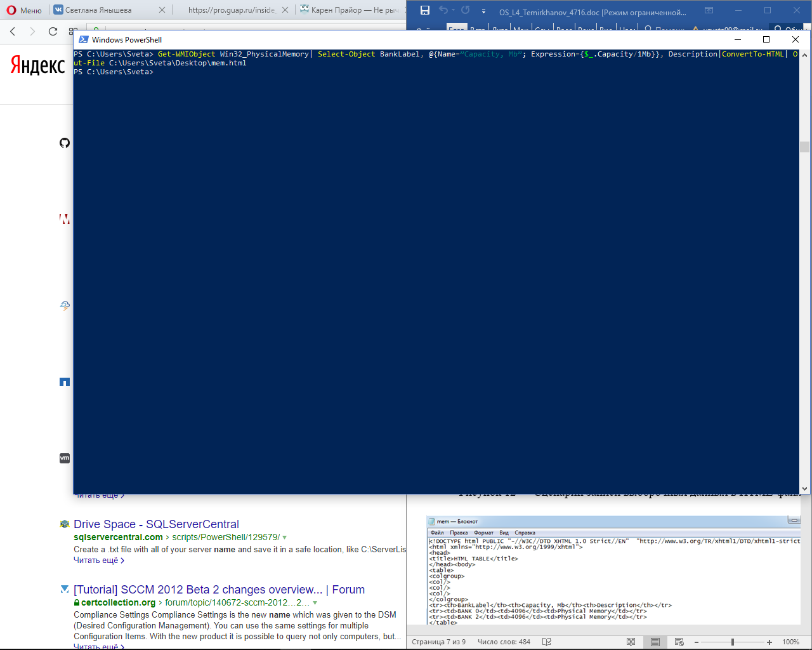Click Читать ещё under SQLServerCentral result
Viewport: 812px width, 650px height.
[99, 560]
